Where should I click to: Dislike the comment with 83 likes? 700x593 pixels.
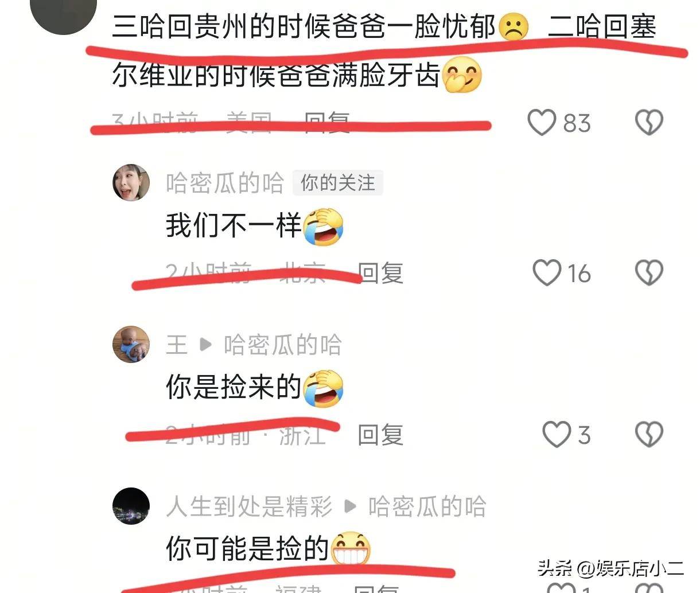point(649,122)
